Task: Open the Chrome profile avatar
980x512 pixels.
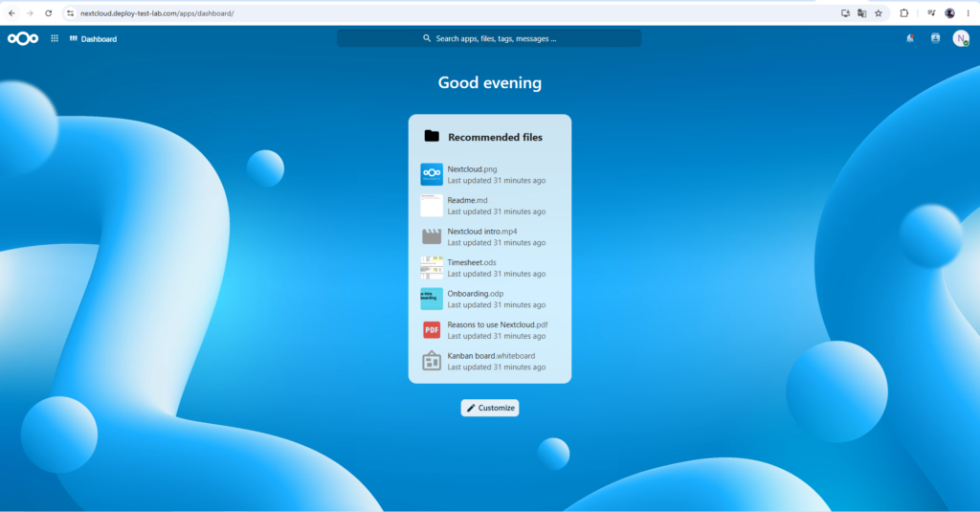Action: 950,13
